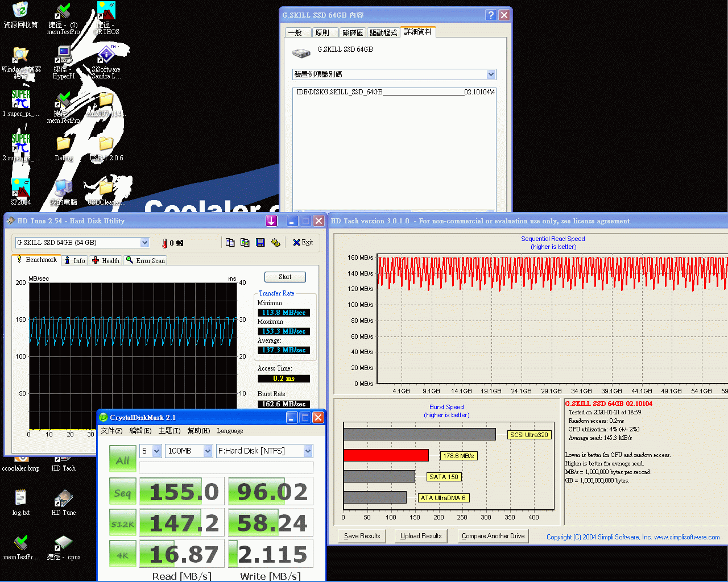This screenshot has height=582, width=728.
Task: Switch to HD Tune Error Scan tab
Action: 145,260
